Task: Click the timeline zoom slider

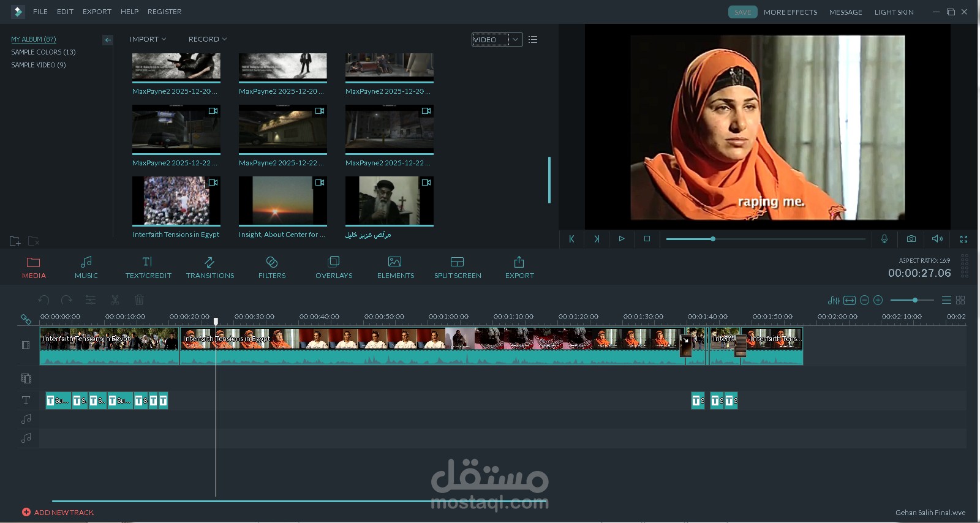Action: pyautogui.click(x=912, y=300)
